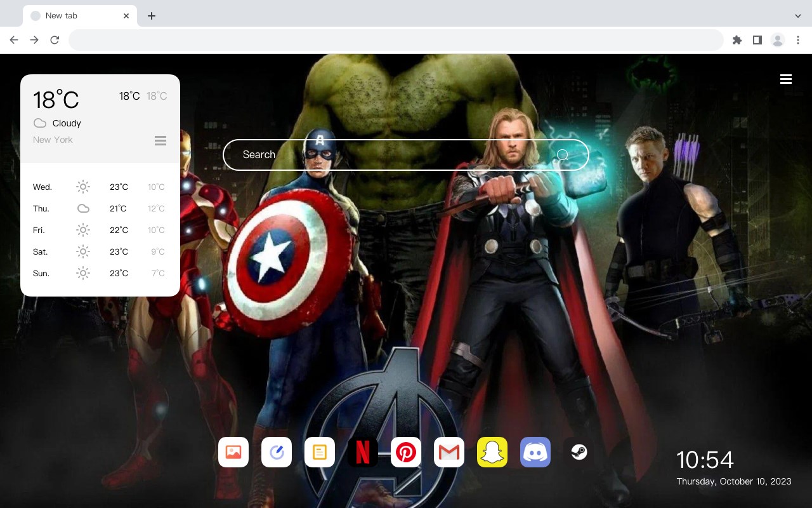Click the sun icon for Wed.
The width and height of the screenshot is (812, 508).
tap(83, 187)
